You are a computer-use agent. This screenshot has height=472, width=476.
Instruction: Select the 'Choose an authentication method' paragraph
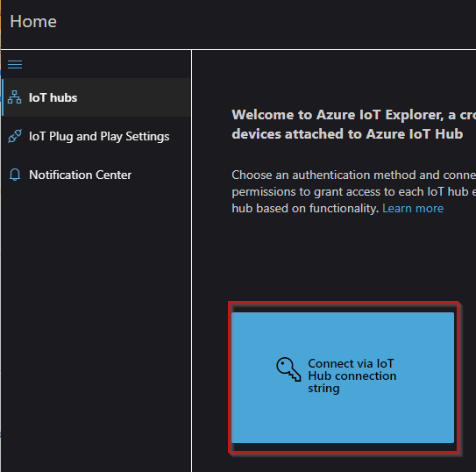coord(353,191)
